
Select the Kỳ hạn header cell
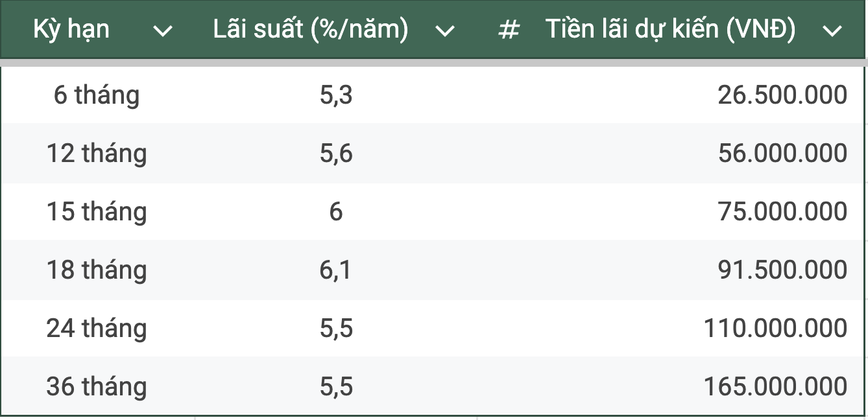click(x=71, y=29)
